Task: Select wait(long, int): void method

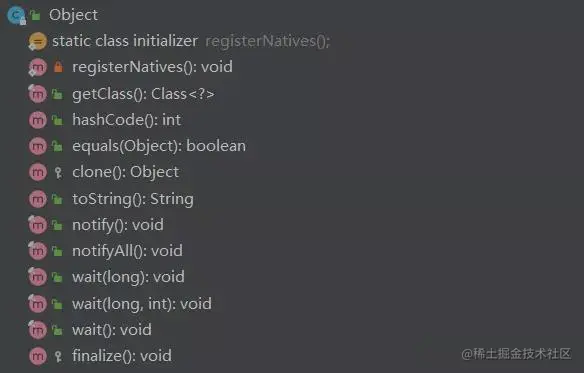Action: [x=142, y=304]
